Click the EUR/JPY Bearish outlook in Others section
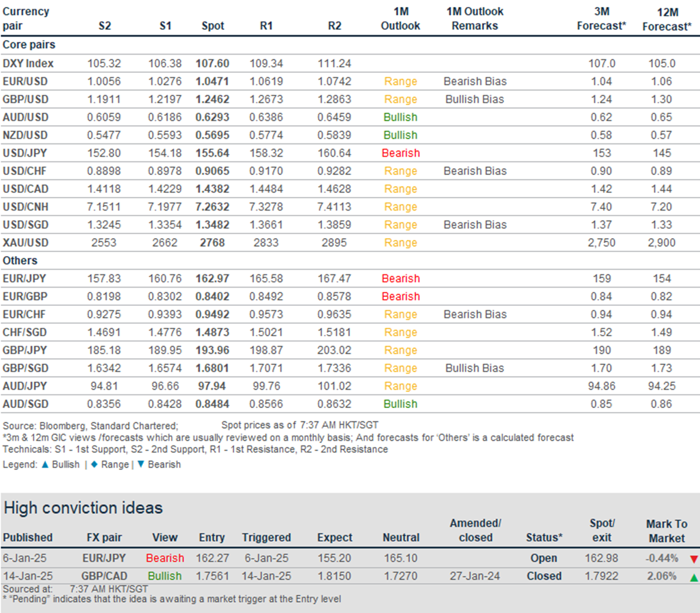Screen dimensions: 700x613 [x=401, y=278]
